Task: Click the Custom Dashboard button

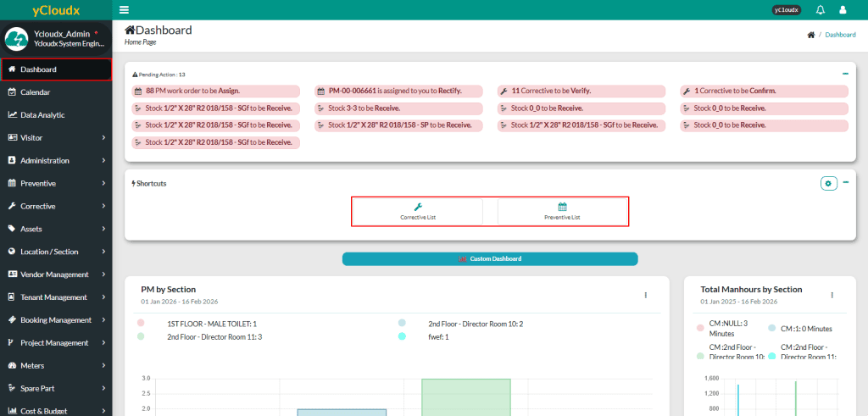Action: coord(490,258)
